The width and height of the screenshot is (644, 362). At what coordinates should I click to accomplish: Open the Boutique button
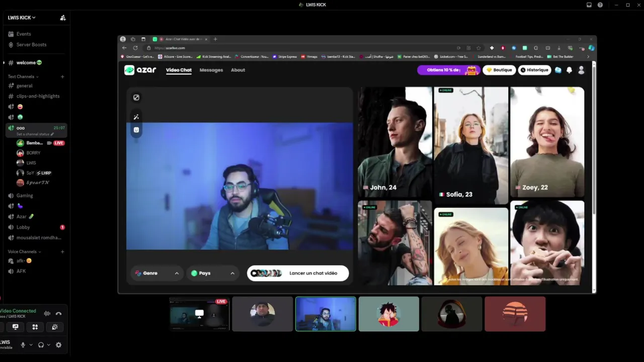point(499,70)
